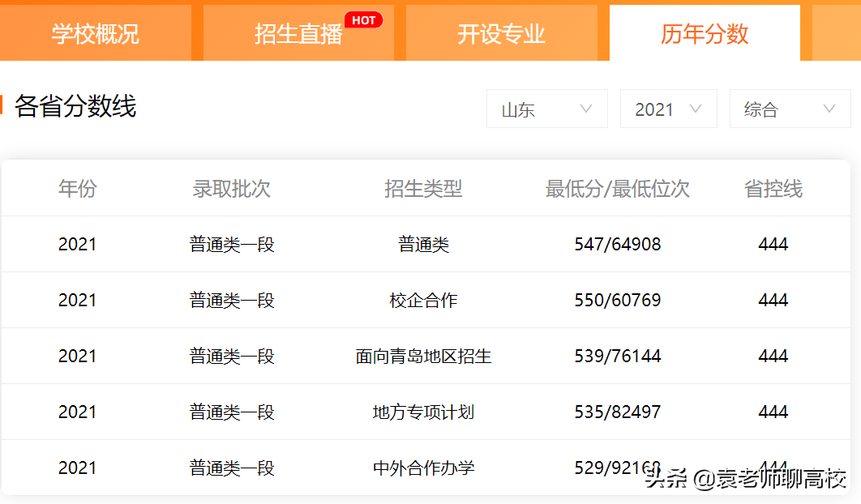Click the HOT badge on 招生直播
Screen dimensions: 861x504
pyautogui.click(x=364, y=21)
